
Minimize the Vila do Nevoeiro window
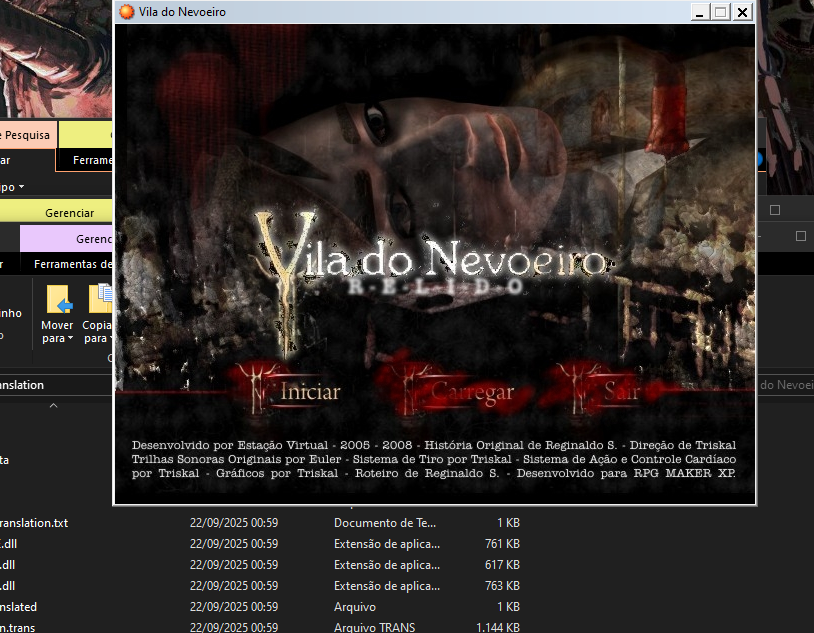point(699,12)
